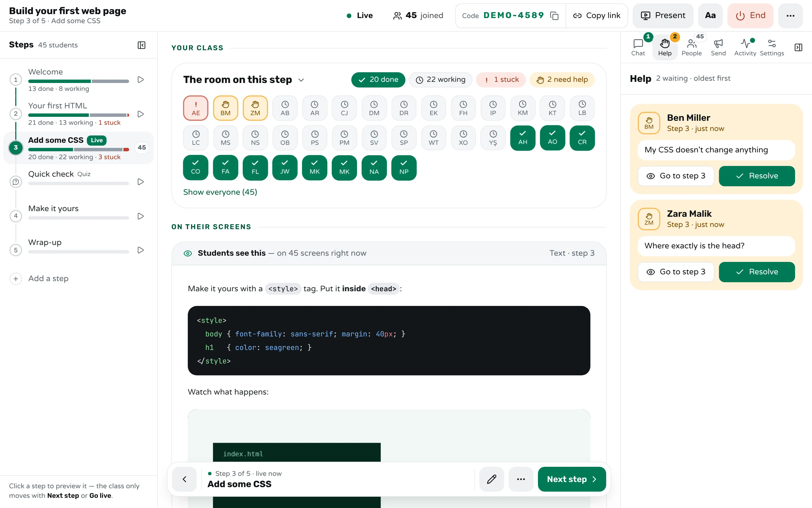Open the People tab
The width and height of the screenshot is (812, 508).
click(692, 47)
